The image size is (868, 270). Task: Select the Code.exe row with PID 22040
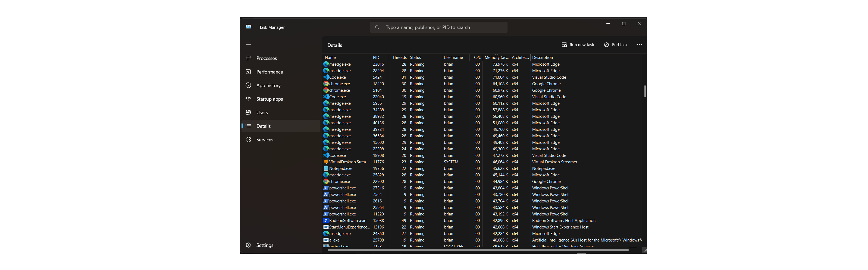tap(482, 97)
